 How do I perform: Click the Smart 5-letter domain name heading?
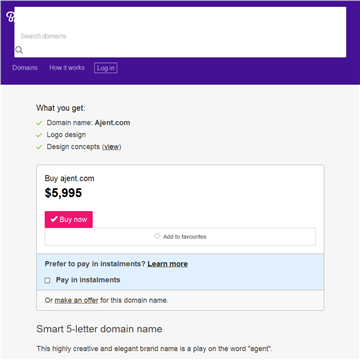point(99,329)
